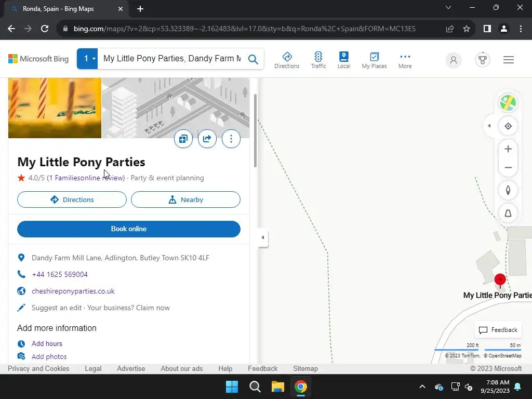The height and width of the screenshot is (399, 532).
Task: Open the hamburger settings menu
Action: tap(508, 60)
